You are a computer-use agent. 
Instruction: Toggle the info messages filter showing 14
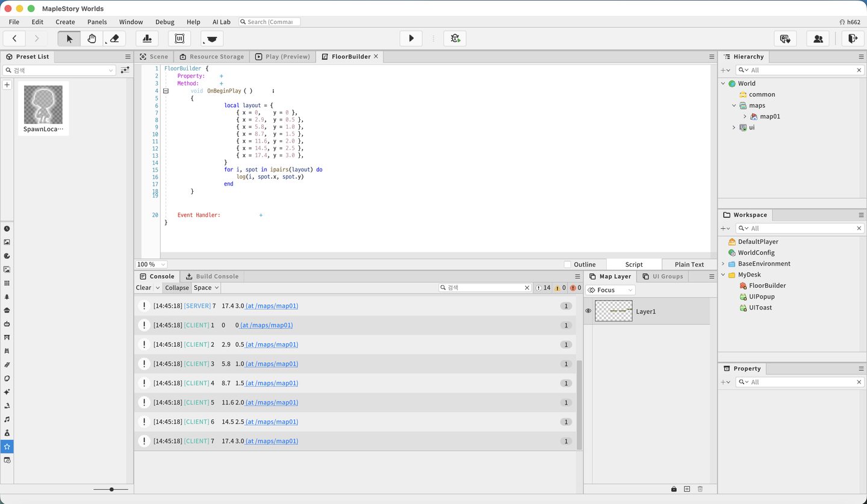click(543, 288)
